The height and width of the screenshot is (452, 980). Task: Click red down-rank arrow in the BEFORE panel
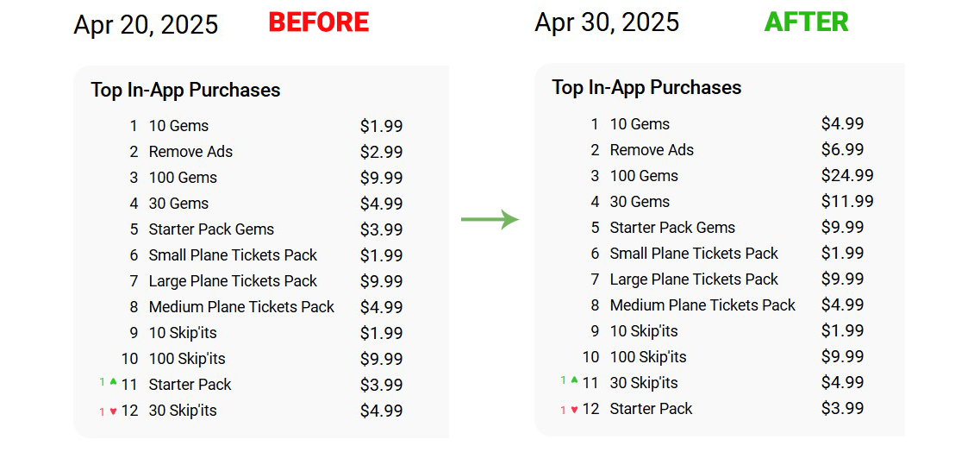113,411
